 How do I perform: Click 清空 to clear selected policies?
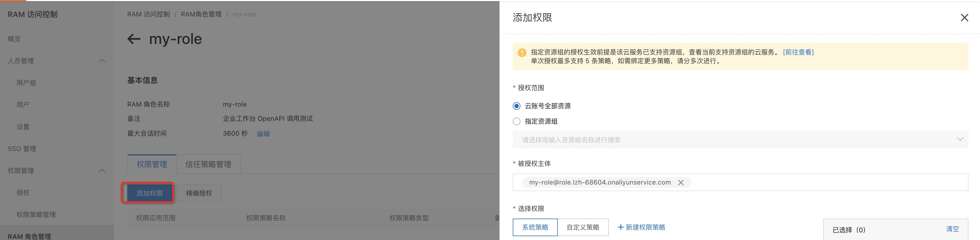pos(952,229)
